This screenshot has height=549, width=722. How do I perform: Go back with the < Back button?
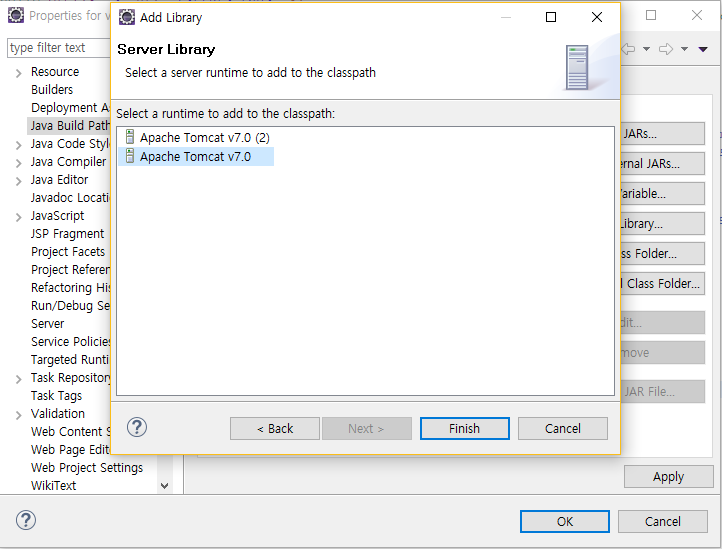(275, 429)
